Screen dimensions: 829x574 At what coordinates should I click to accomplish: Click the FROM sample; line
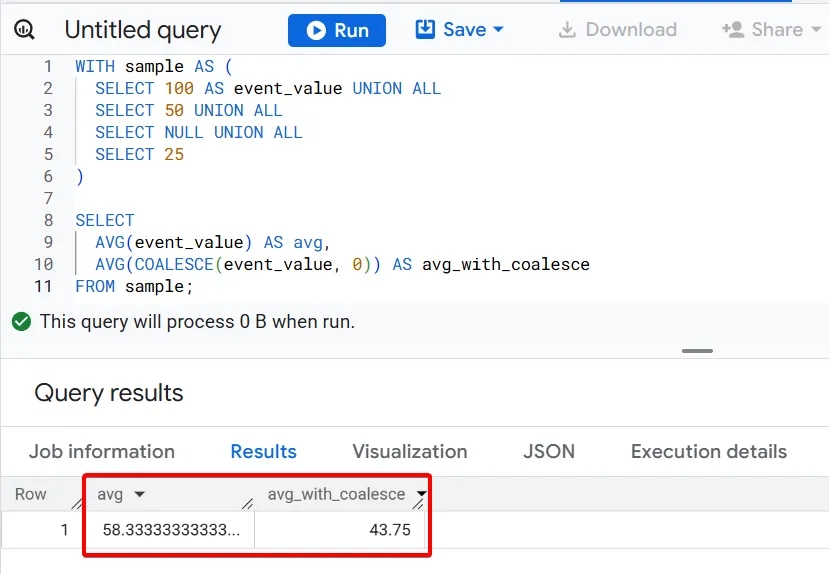134,286
